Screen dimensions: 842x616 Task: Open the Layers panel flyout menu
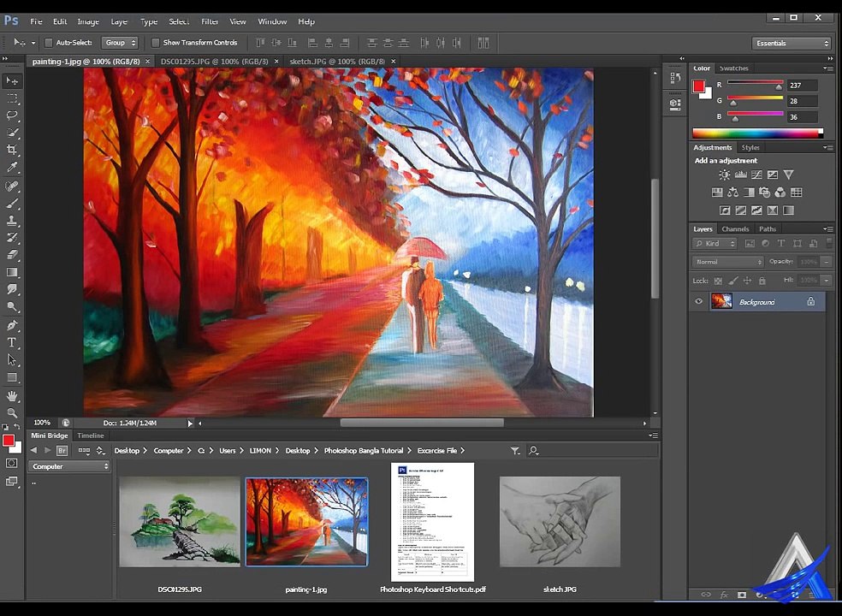click(827, 228)
